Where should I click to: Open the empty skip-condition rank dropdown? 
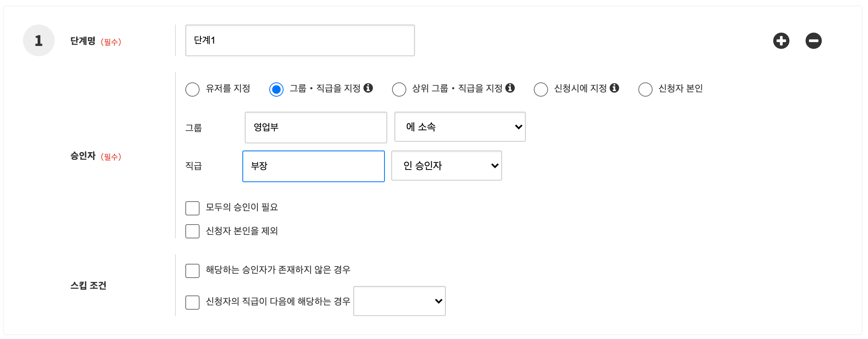point(399,301)
